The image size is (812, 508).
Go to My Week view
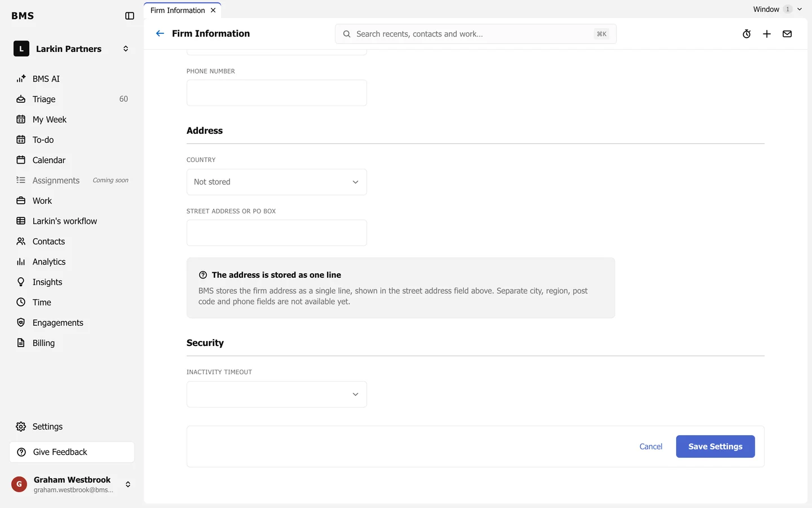72,120
